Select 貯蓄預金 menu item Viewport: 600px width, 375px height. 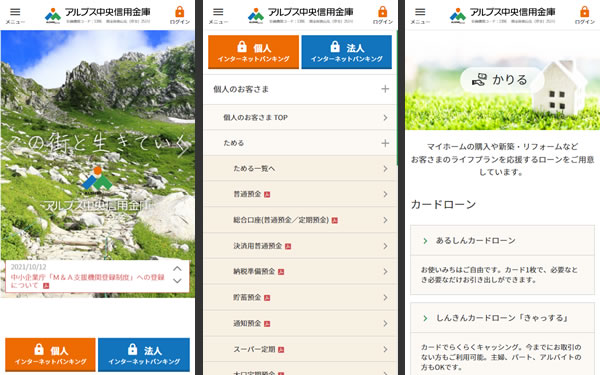(300, 297)
